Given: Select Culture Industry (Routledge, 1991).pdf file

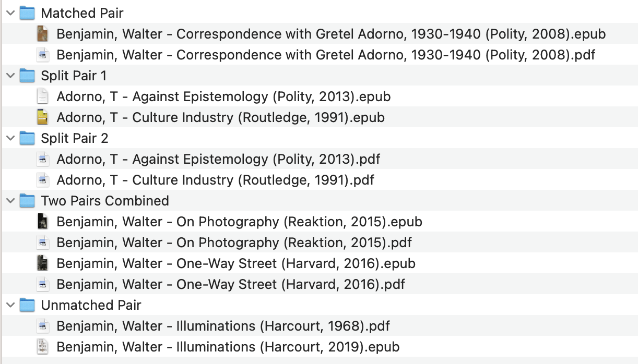Looking at the screenshot, I should (215, 180).
